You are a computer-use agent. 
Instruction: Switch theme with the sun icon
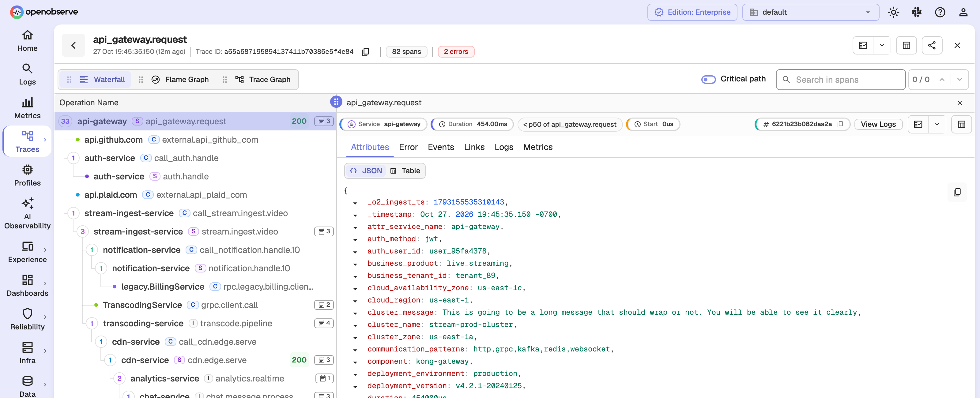(x=893, y=12)
